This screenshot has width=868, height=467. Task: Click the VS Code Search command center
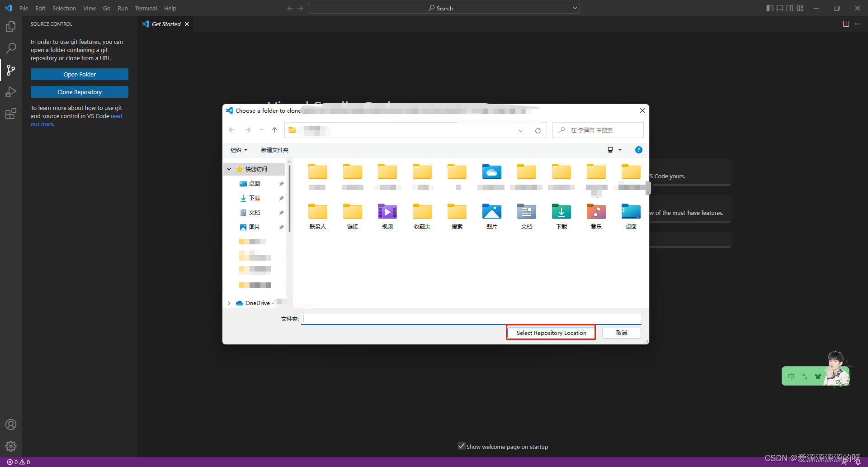[443, 8]
